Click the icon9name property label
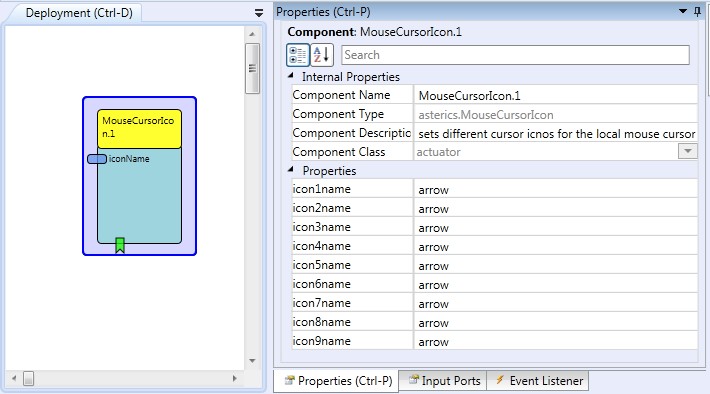Screen dimensions: 710x394 [321, 341]
